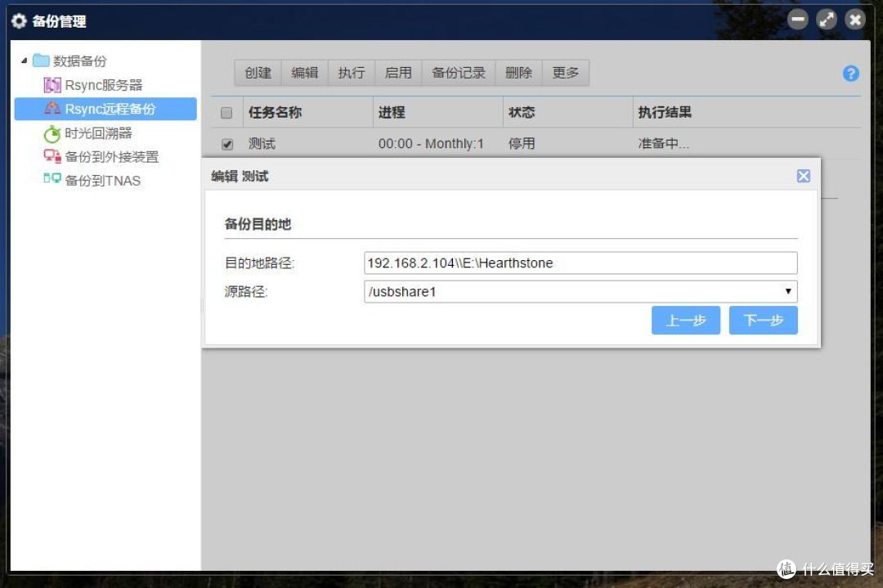
Task: Click the 停用 status cell
Action: 522,144
